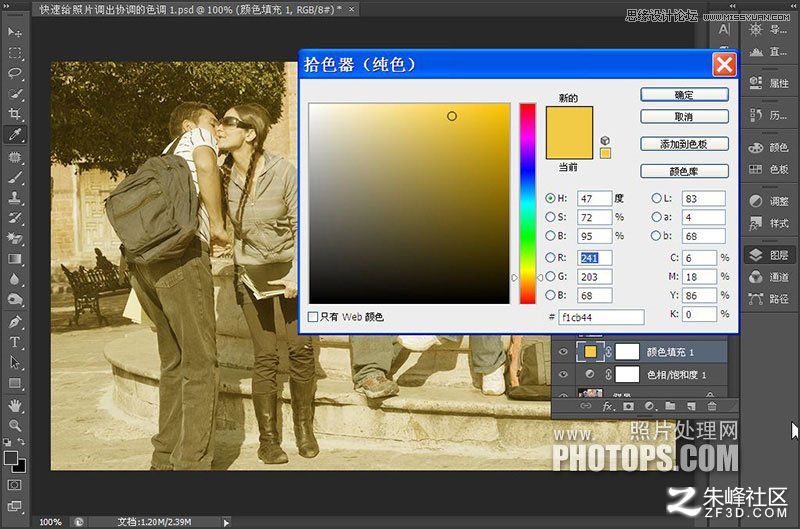This screenshot has width=800, height=529.
Task: Hide the 颜色填充 1 layer
Action: click(563, 351)
